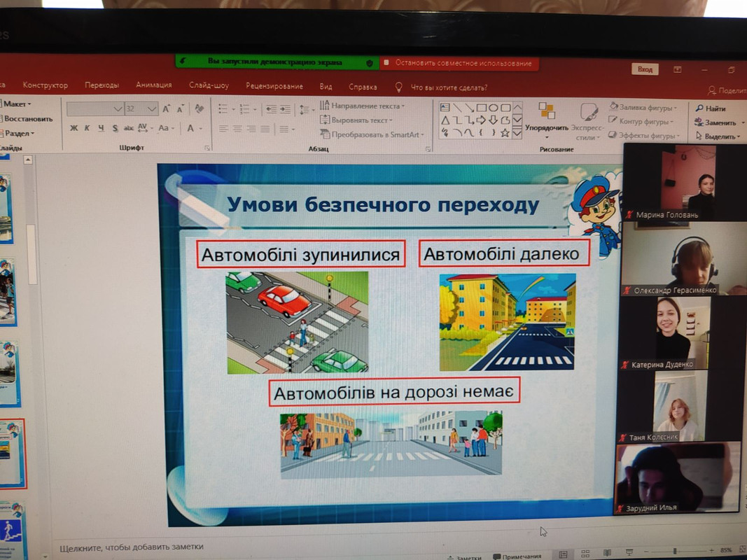This screenshot has height=560, width=747.
Task: Select the rectangle shape in the gallery
Action: click(481, 108)
